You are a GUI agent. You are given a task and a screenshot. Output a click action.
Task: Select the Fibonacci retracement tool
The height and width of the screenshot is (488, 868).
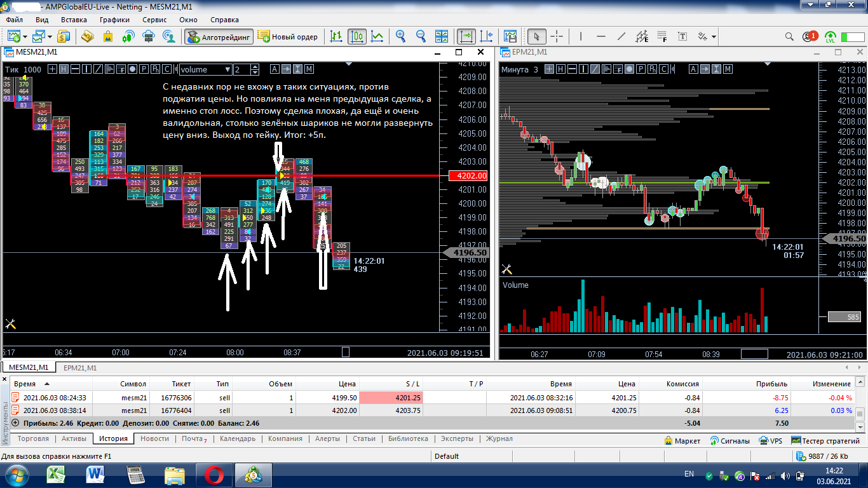tap(662, 36)
